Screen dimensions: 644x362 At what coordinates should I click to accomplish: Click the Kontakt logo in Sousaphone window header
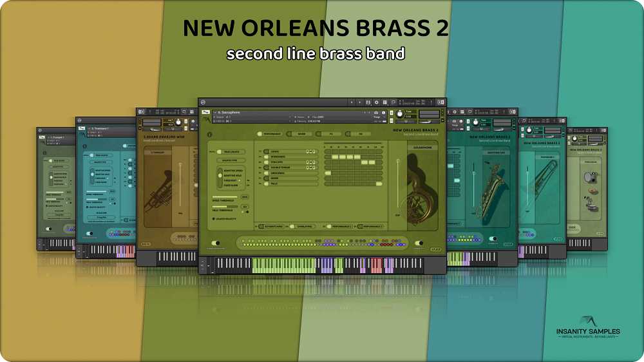coord(203,102)
